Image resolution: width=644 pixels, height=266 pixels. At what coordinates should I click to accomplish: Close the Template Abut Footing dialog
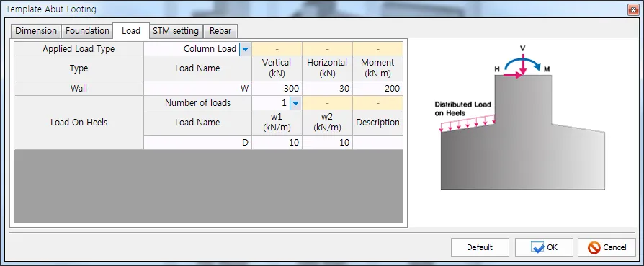[x=632, y=9]
